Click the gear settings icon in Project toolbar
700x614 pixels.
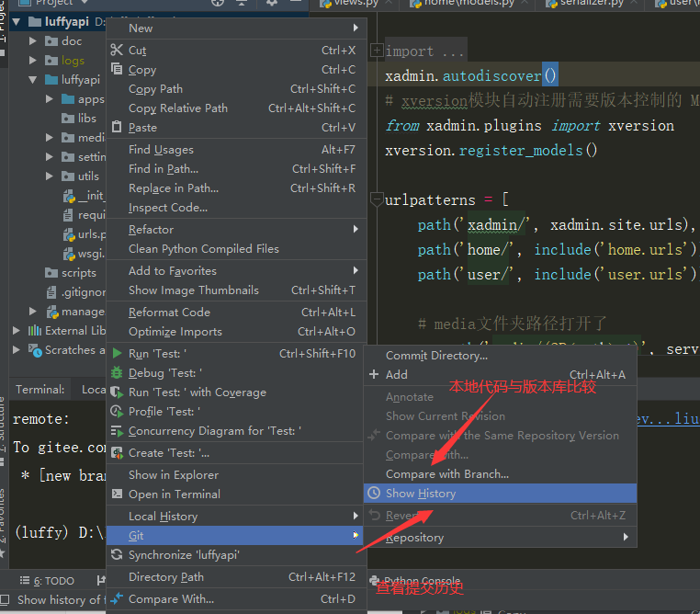coord(272,3)
